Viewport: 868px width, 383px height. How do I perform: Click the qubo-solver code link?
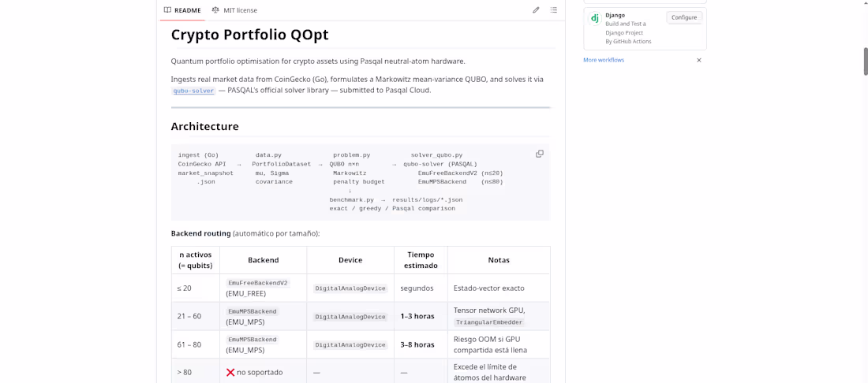point(193,91)
